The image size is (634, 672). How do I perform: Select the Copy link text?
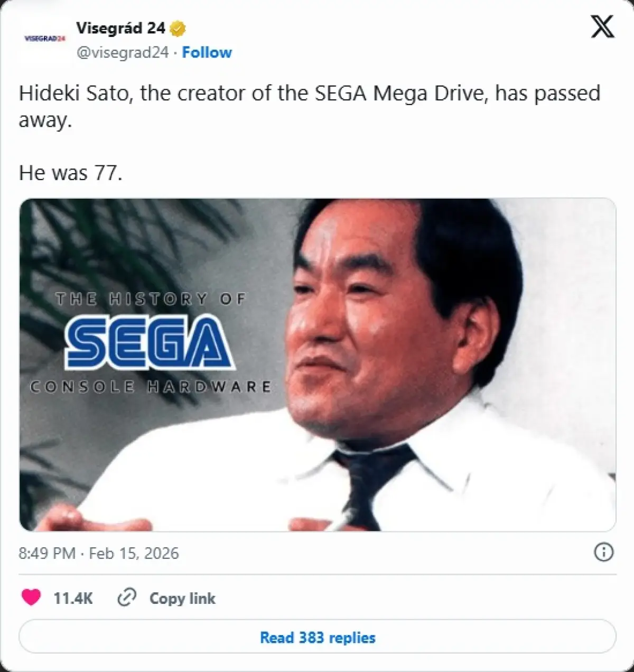pyautogui.click(x=182, y=598)
